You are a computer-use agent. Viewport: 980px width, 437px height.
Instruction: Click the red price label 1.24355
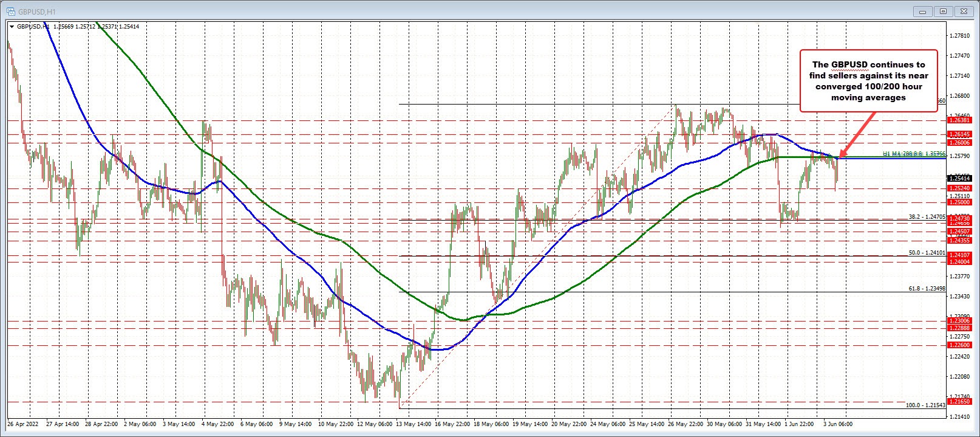(959, 241)
